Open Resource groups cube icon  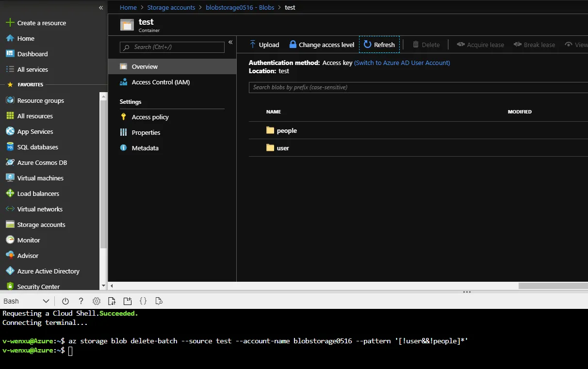(10, 100)
